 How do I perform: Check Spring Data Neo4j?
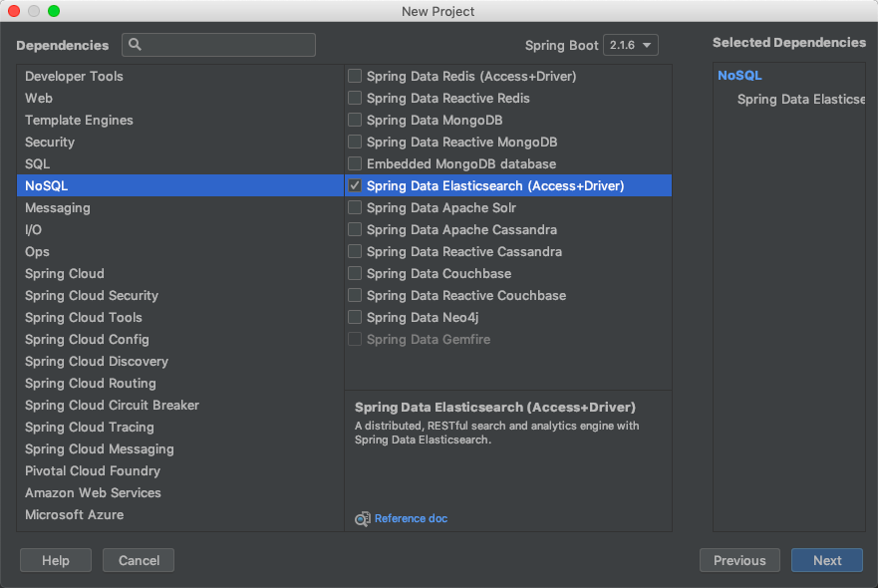[355, 317]
